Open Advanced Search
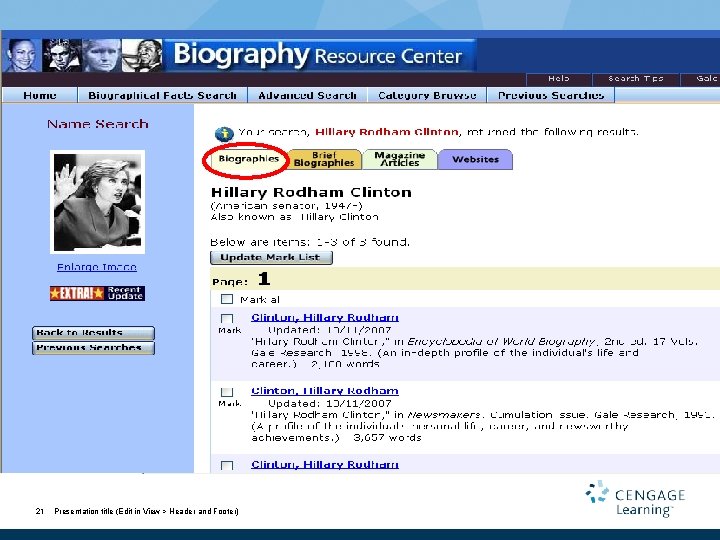Screen dimensions: 720x540 point(307,95)
